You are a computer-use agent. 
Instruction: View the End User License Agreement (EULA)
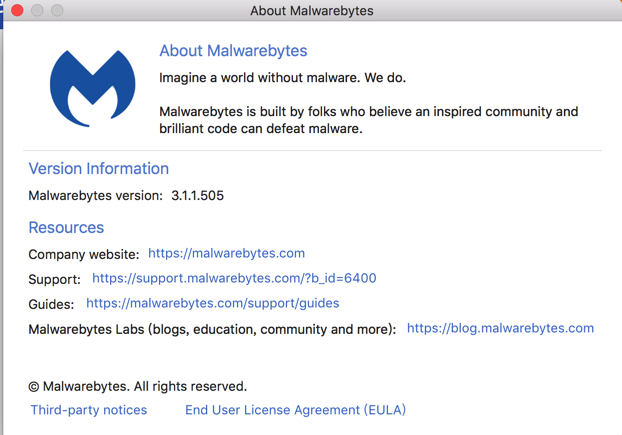pyautogui.click(x=296, y=410)
